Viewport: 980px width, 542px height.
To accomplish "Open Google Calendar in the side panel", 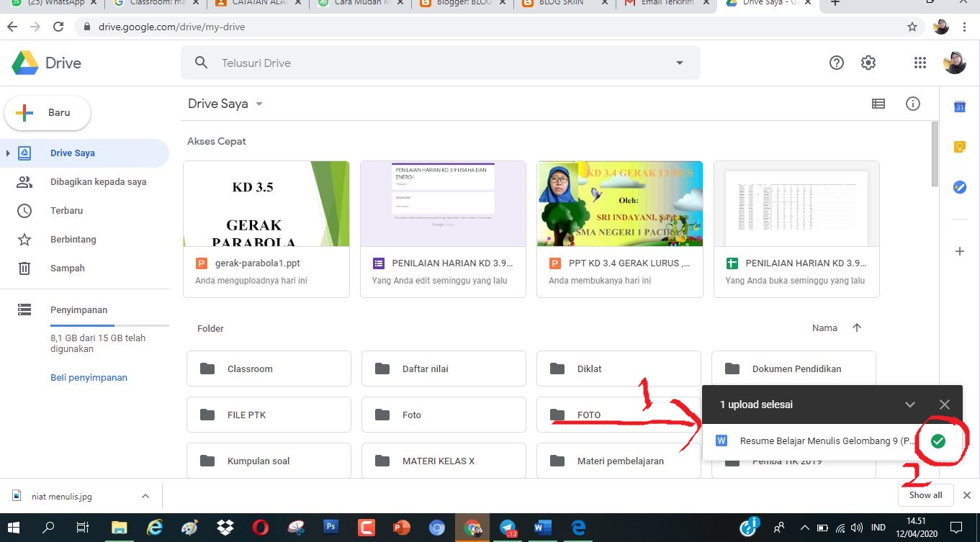I will [959, 107].
